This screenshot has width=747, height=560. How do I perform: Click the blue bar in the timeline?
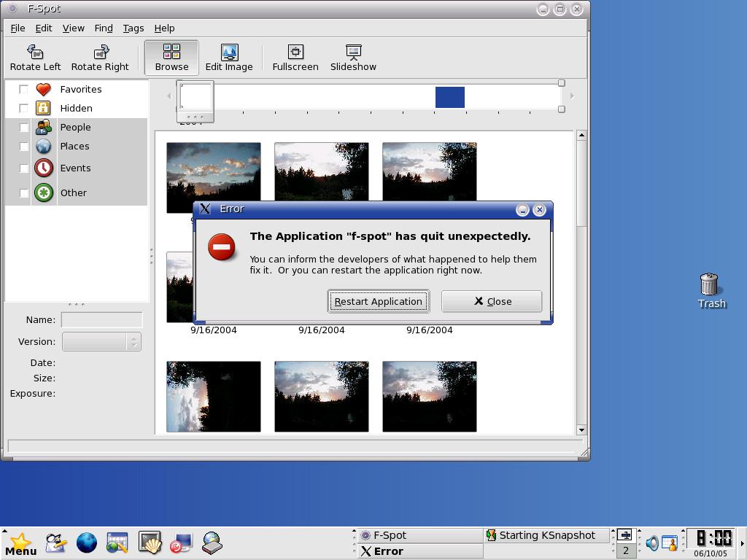coord(449,97)
